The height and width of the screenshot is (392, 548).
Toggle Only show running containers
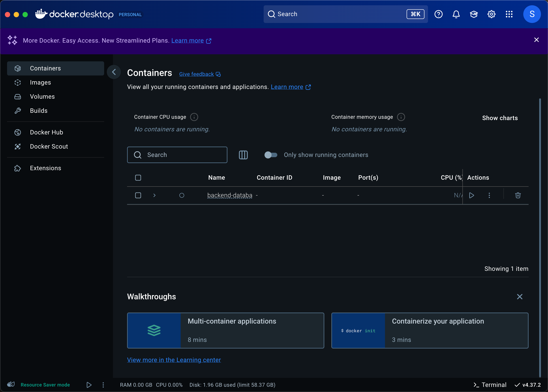pyautogui.click(x=271, y=155)
